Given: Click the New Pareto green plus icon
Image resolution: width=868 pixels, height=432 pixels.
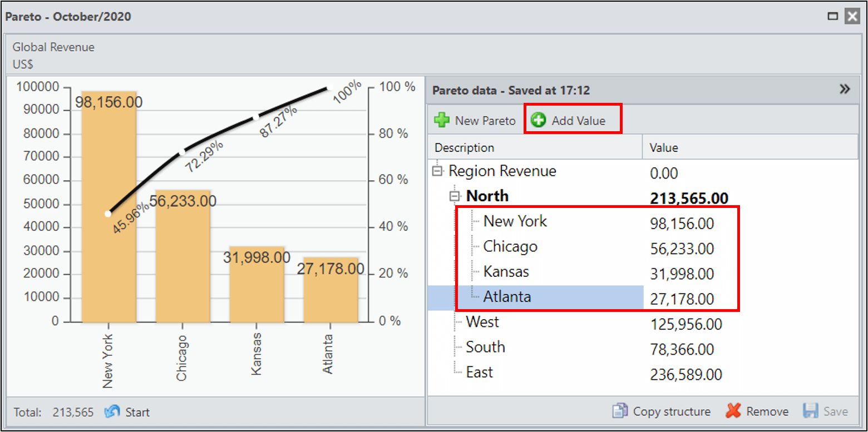Looking at the screenshot, I should (442, 121).
